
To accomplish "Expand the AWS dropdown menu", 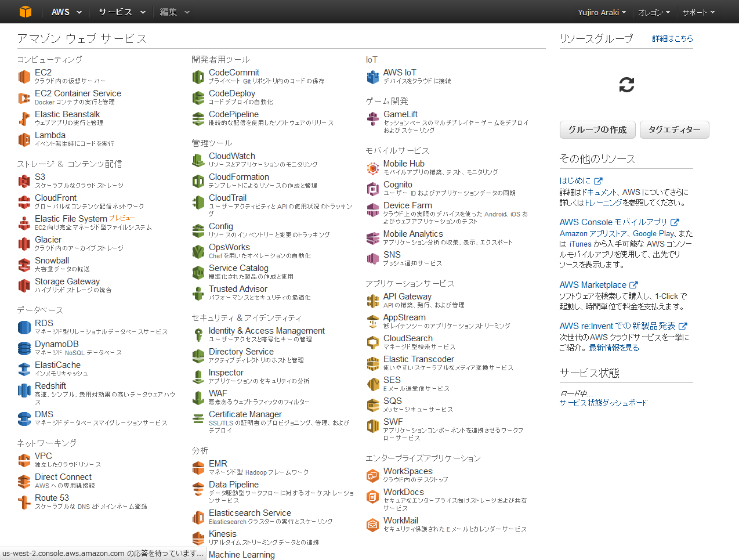I will pyautogui.click(x=67, y=12).
